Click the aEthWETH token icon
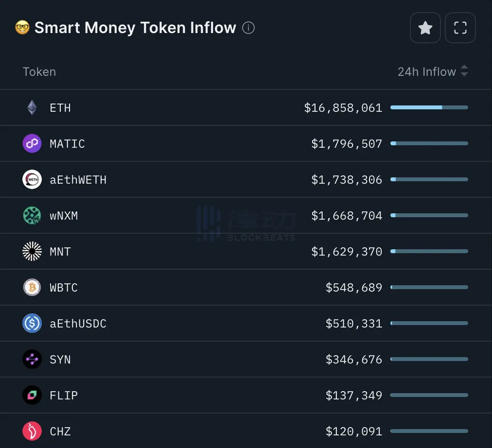The width and height of the screenshot is (492, 448). [32, 179]
